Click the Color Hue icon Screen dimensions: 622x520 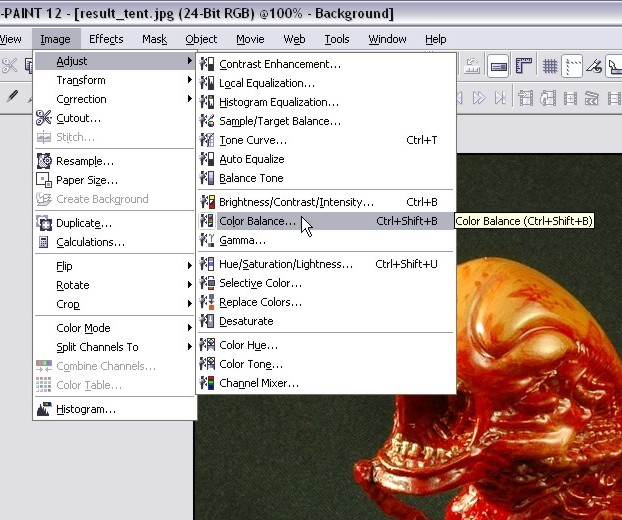tap(207, 345)
